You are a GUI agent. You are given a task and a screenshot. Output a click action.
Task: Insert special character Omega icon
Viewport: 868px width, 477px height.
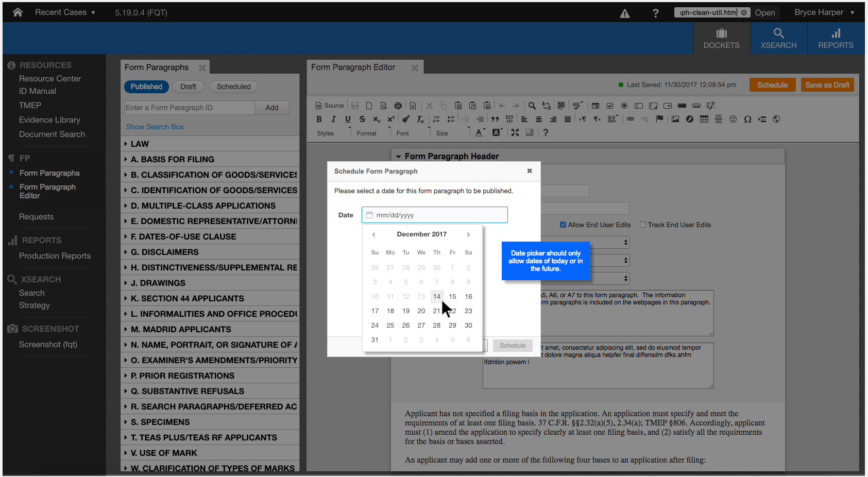tap(747, 119)
